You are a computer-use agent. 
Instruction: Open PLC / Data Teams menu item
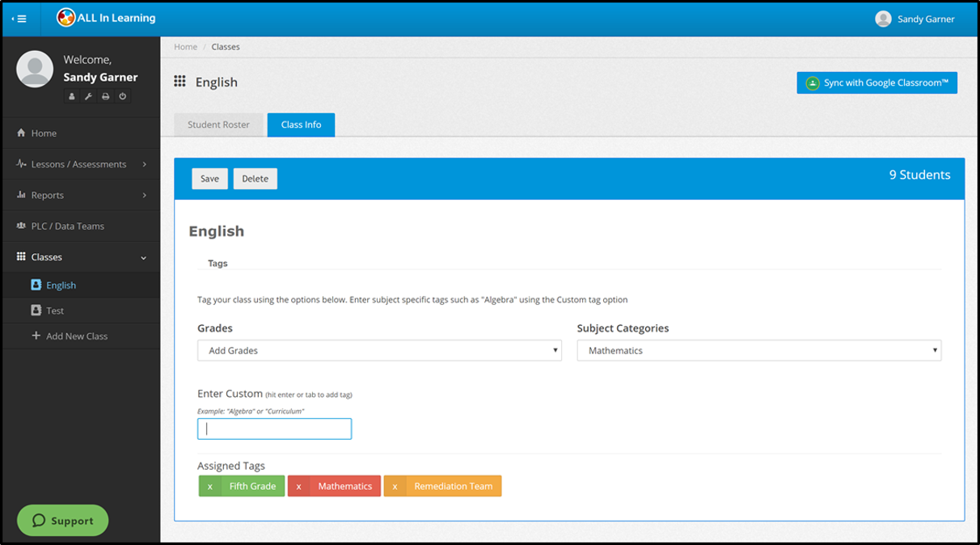67,226
